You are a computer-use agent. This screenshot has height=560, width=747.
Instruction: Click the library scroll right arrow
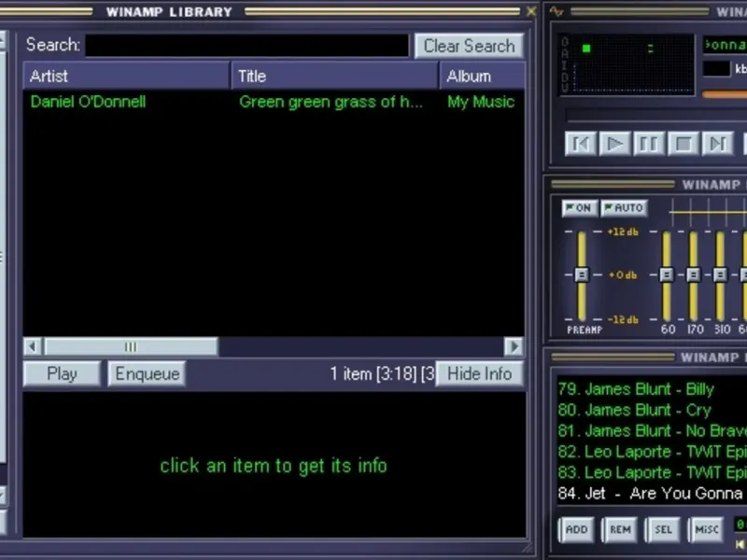(x=514, y=346)
